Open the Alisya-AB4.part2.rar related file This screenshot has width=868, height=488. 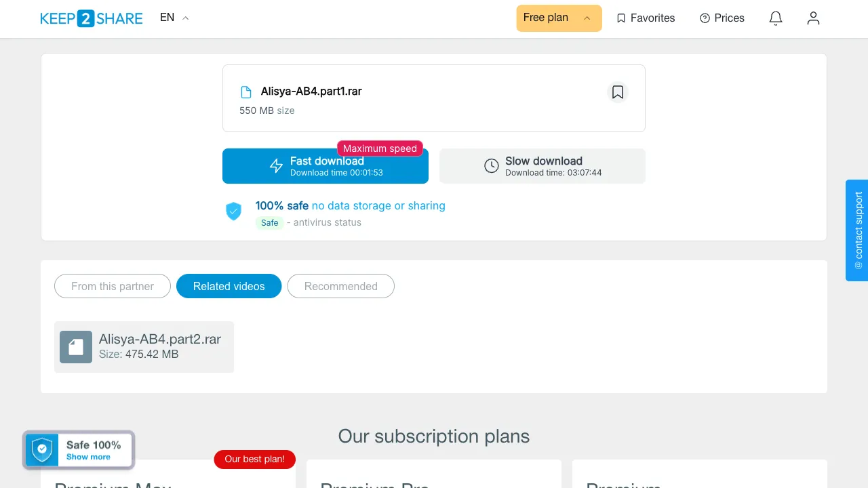pyautogui.click(x=144, y=347)
